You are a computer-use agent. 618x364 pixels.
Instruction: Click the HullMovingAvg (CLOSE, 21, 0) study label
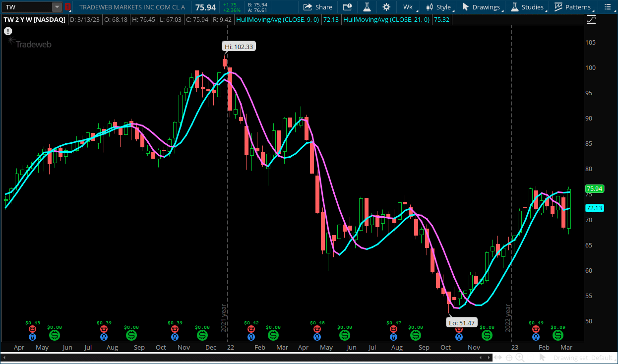[x=386, y=20]
